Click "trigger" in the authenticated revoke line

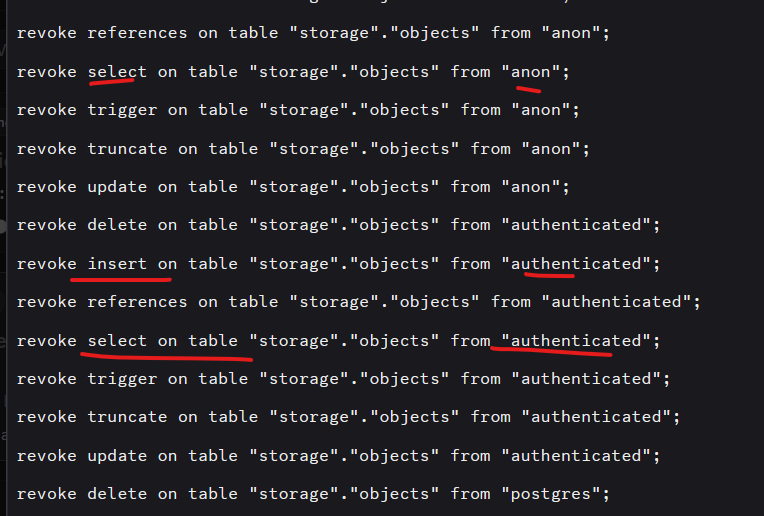click(x=122, y=378)
